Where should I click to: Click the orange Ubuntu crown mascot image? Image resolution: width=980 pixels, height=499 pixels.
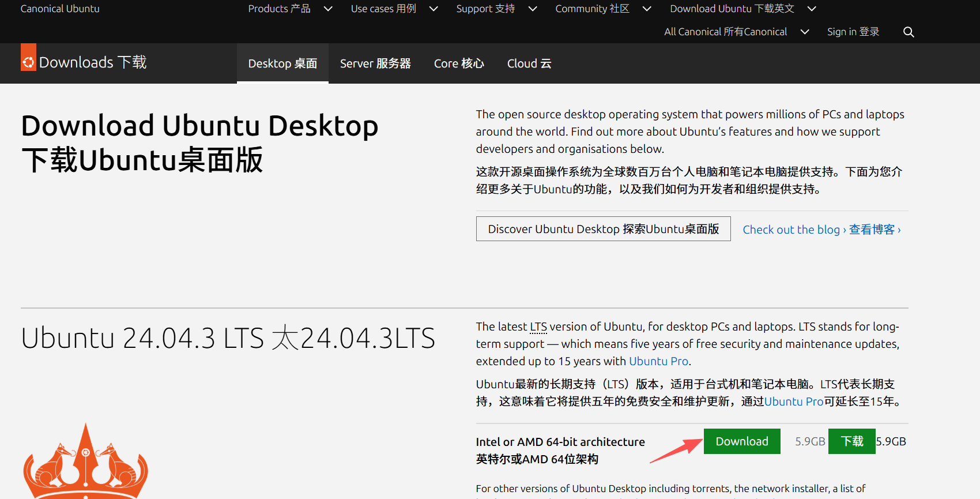pos(86,460)
